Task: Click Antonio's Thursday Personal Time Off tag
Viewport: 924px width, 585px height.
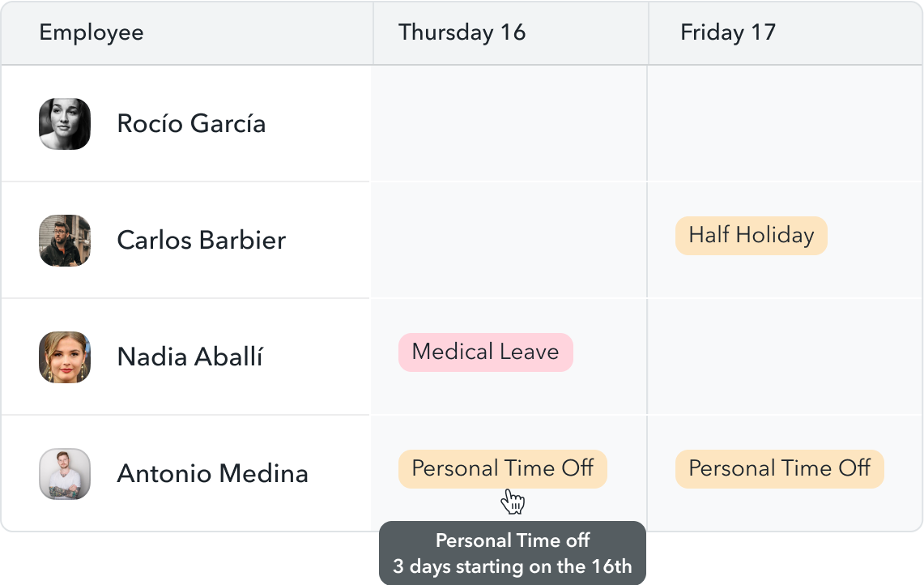Action: pyautogui.click(x=502, y=469)
